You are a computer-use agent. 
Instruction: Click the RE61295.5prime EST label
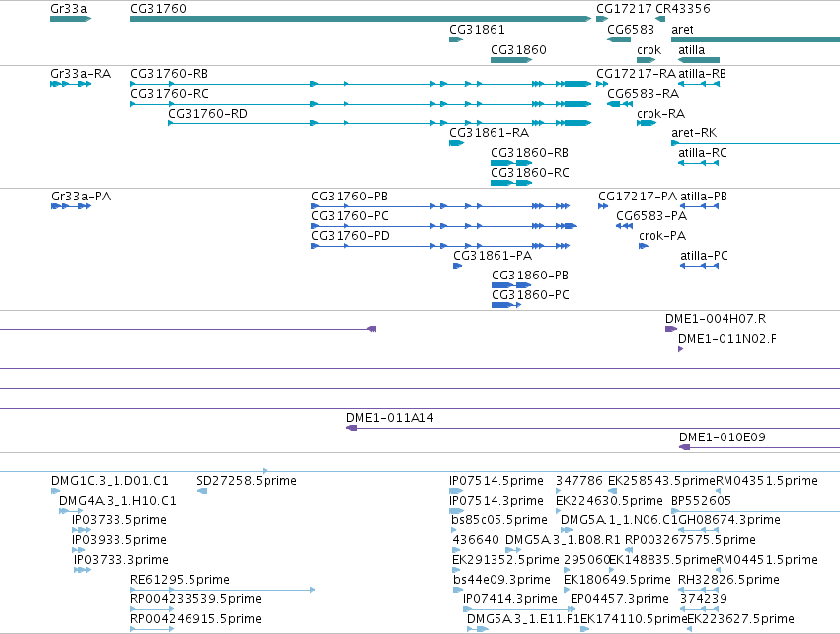[180, 580]
